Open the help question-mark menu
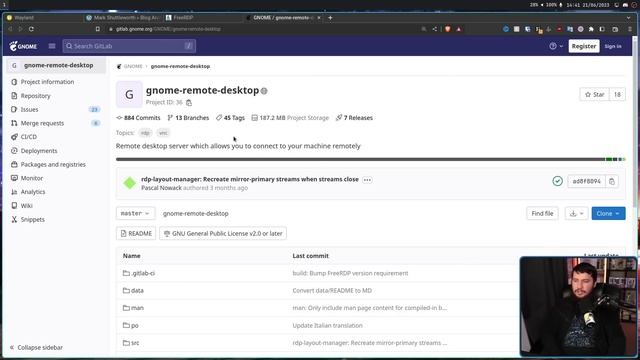640x360 pixels. (x=556, y=46)
